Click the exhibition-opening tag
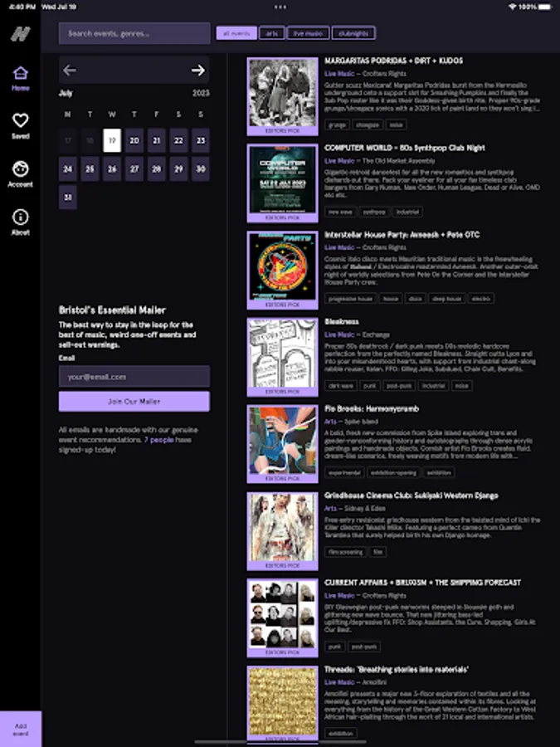Screen dimensions: 560x747 [x=393, y=472]
